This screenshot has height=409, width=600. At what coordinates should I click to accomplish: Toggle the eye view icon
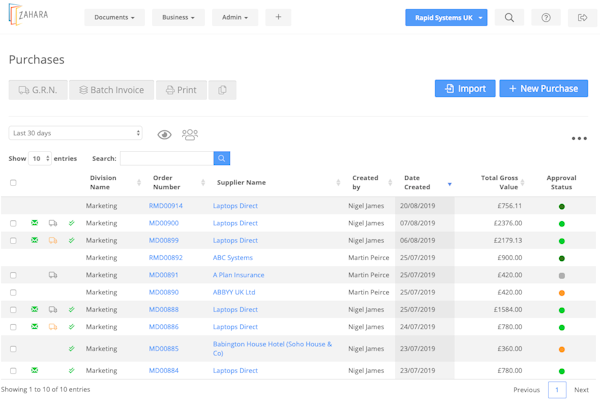tap(165, 135)
